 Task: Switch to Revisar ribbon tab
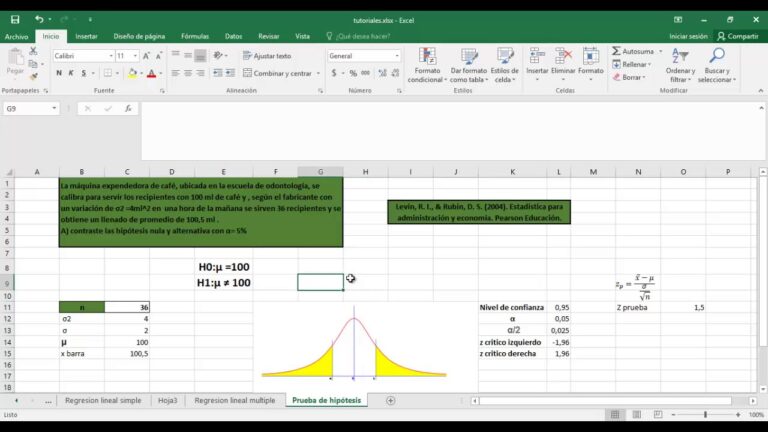coord(268,36)
